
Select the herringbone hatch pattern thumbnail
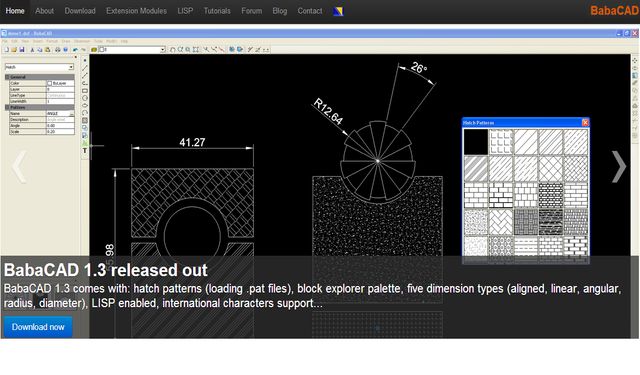501,222
